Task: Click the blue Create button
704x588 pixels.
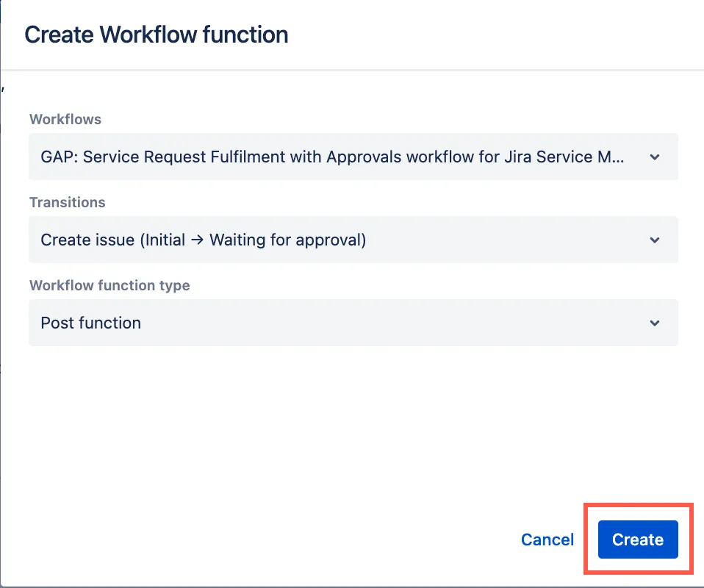Action: [638, 539]
